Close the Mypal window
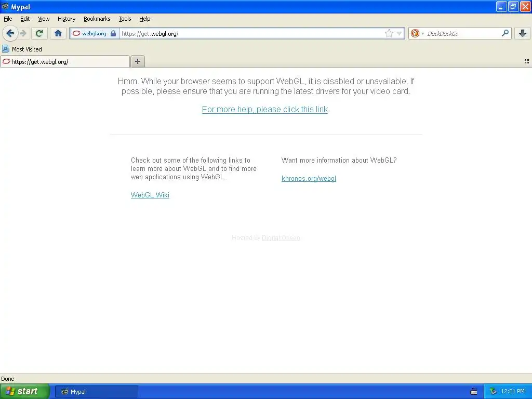The height and width of the screenshot is (399, 532). point(525,6)
